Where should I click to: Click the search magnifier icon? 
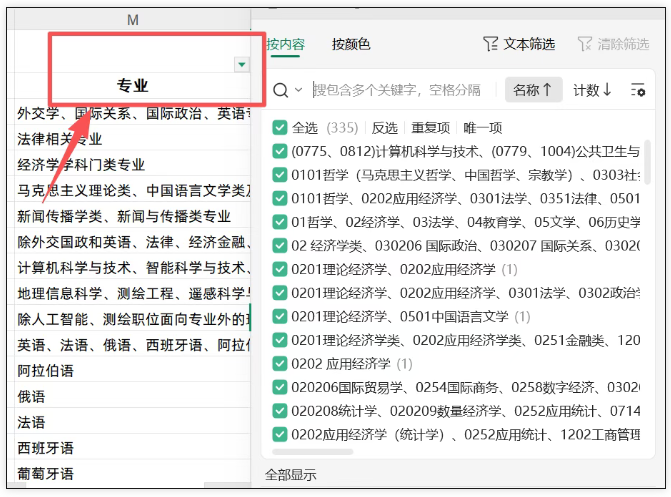tap(281, 90)
